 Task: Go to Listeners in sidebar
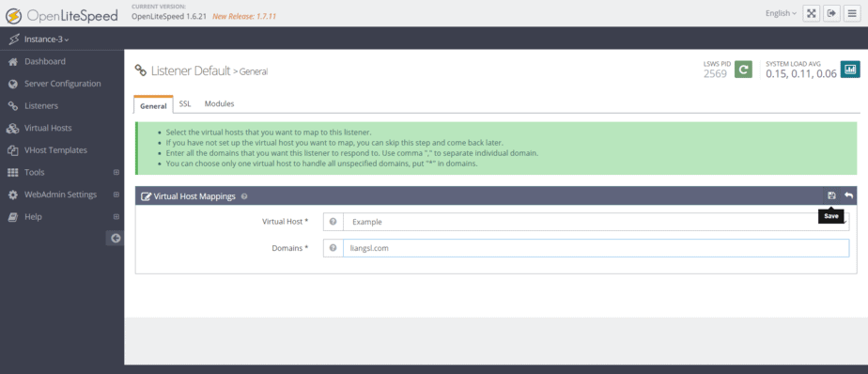coord(41,106)
